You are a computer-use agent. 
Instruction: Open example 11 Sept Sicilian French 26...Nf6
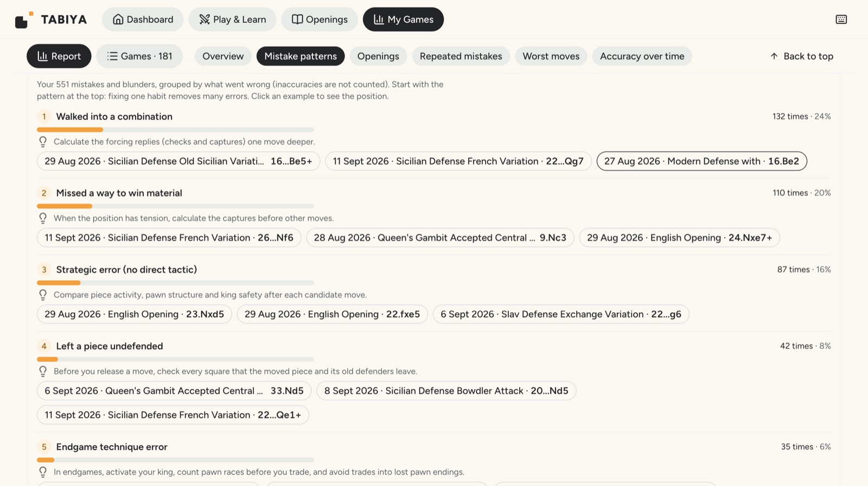tap(169, 238)
